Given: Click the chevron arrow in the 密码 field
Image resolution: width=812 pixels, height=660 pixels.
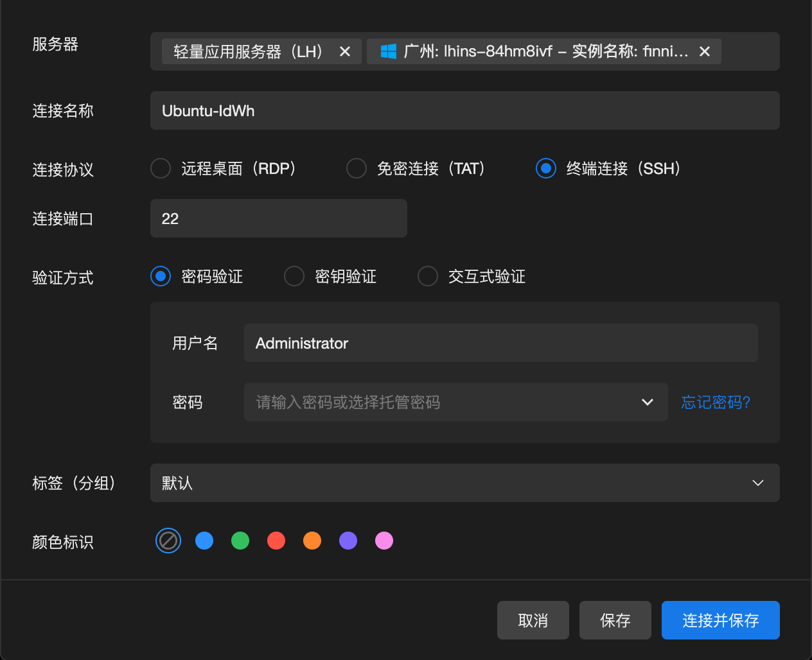Looking at the screenshot, I should coord(648,402).
